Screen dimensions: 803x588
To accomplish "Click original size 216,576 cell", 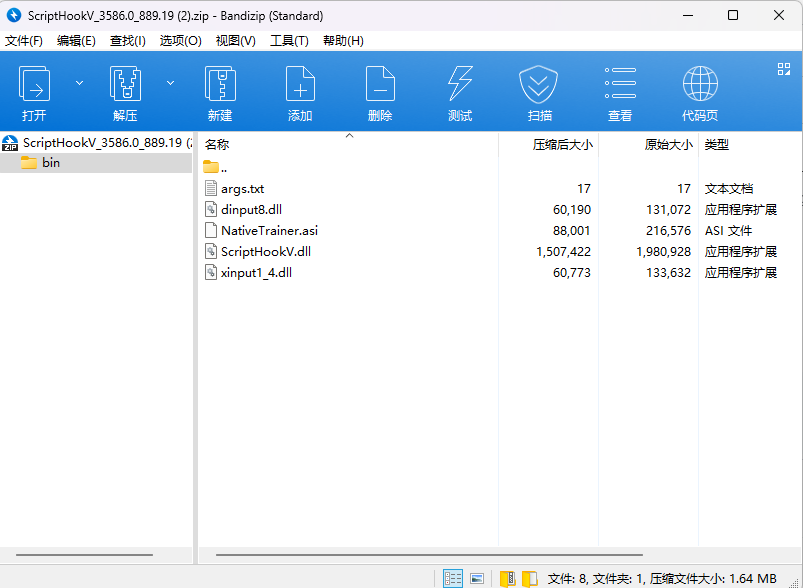I will click(668, 231).
